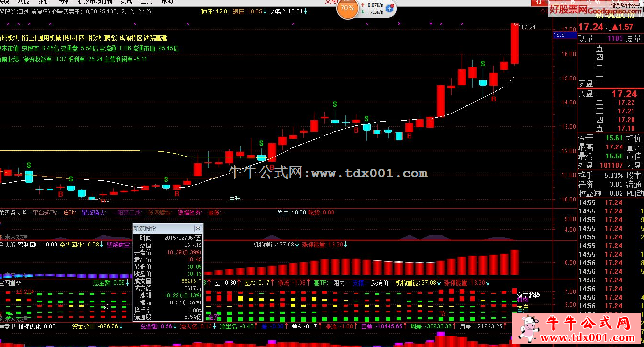Click the rightmost red B buy marker
The image size is (644, 347).
pos(494,99)
